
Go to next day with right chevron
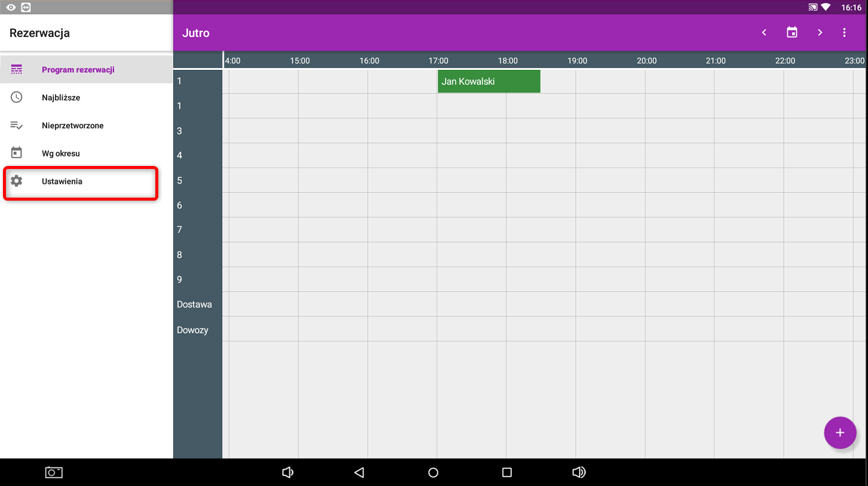(x=820, y=33)
